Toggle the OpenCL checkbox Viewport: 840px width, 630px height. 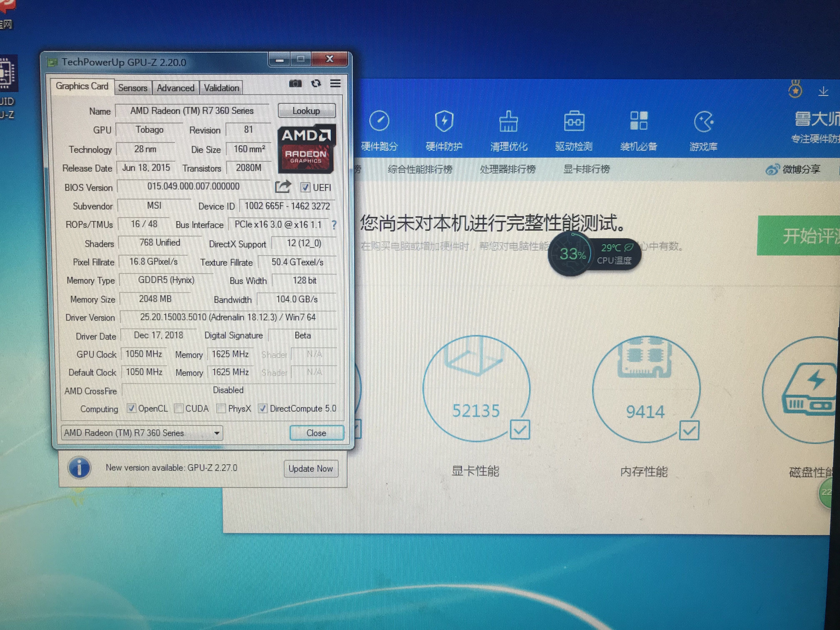coord(131,408)
